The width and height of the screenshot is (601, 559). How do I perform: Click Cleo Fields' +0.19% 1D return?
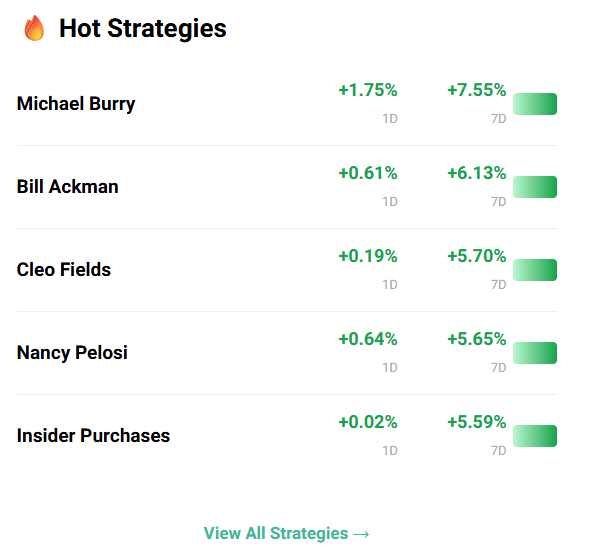(x=368, y=256)
